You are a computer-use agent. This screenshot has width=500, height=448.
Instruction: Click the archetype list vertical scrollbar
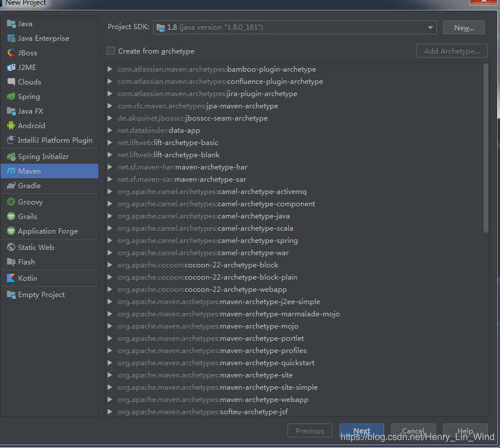[486, 148]
